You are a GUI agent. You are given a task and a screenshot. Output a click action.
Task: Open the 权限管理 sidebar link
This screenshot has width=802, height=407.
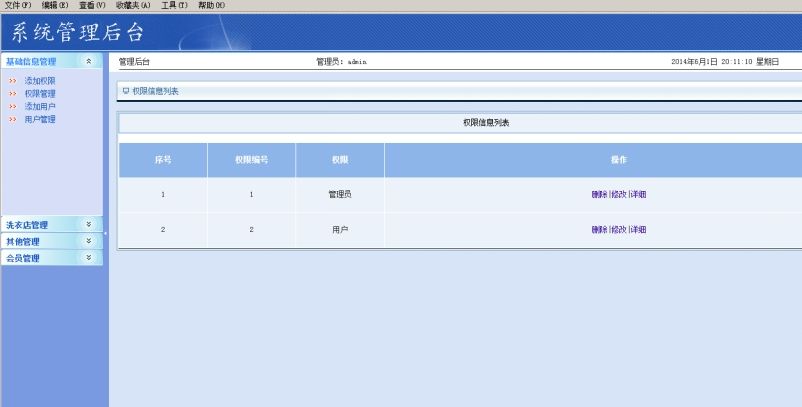click(x=40, y=94)
